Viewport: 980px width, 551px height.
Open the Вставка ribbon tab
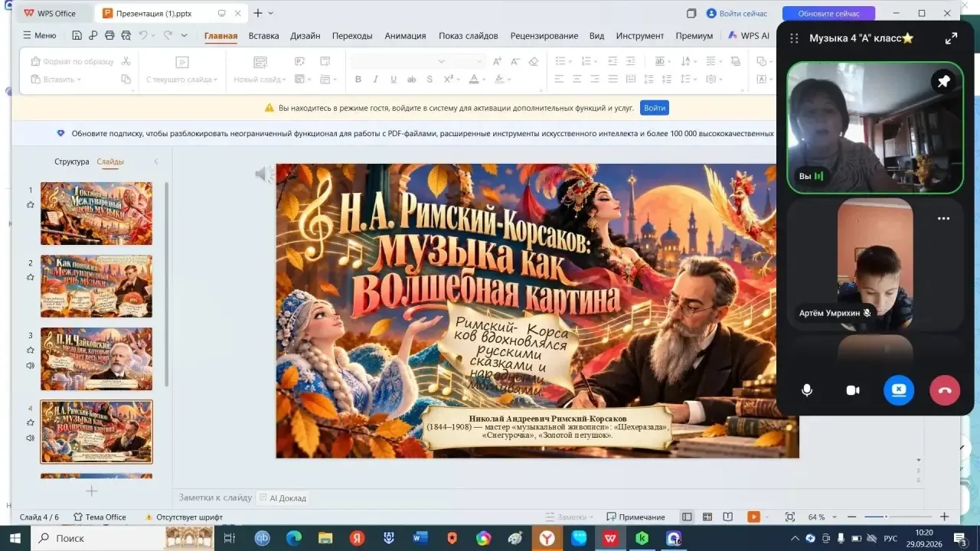click(263, 35)
